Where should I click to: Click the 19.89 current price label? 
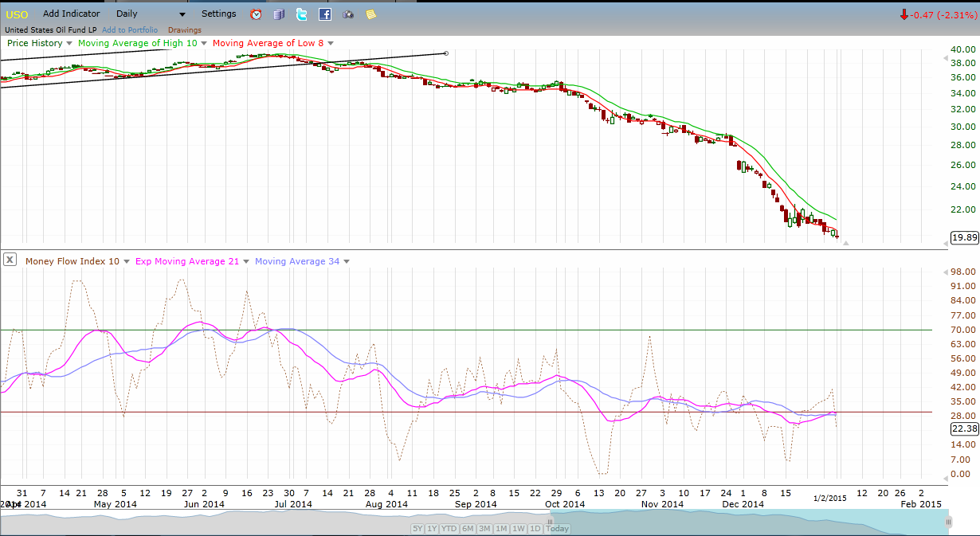[x=964, y=237]
